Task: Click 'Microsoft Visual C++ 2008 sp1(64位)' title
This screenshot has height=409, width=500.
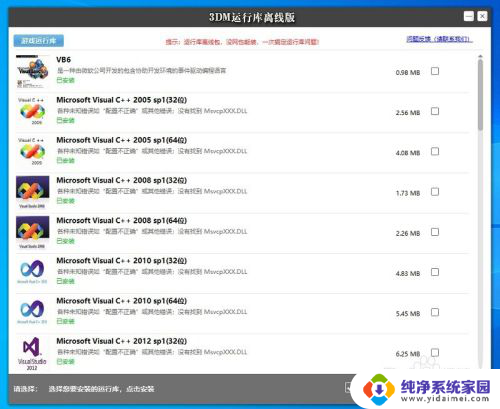Action: click(x=122, y=221)
